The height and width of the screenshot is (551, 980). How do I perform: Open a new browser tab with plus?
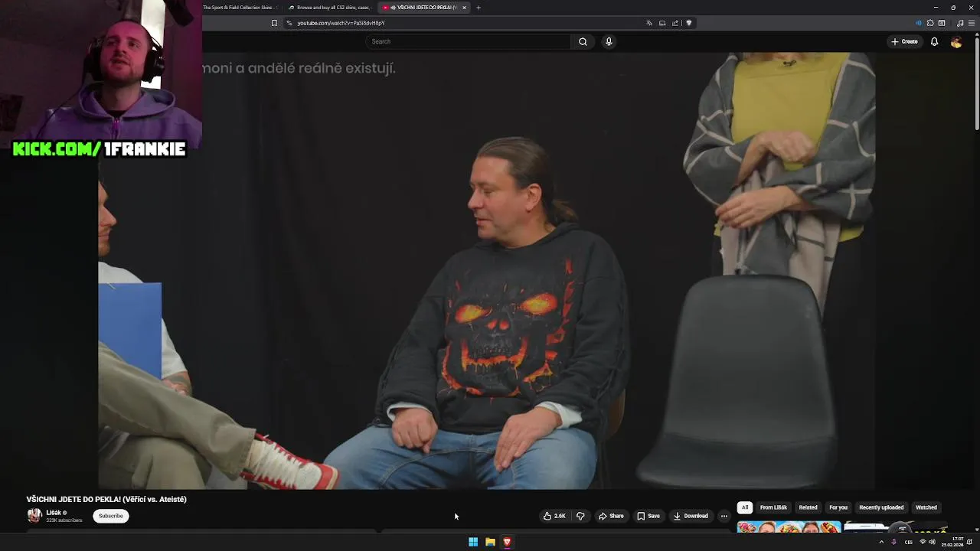479,8
